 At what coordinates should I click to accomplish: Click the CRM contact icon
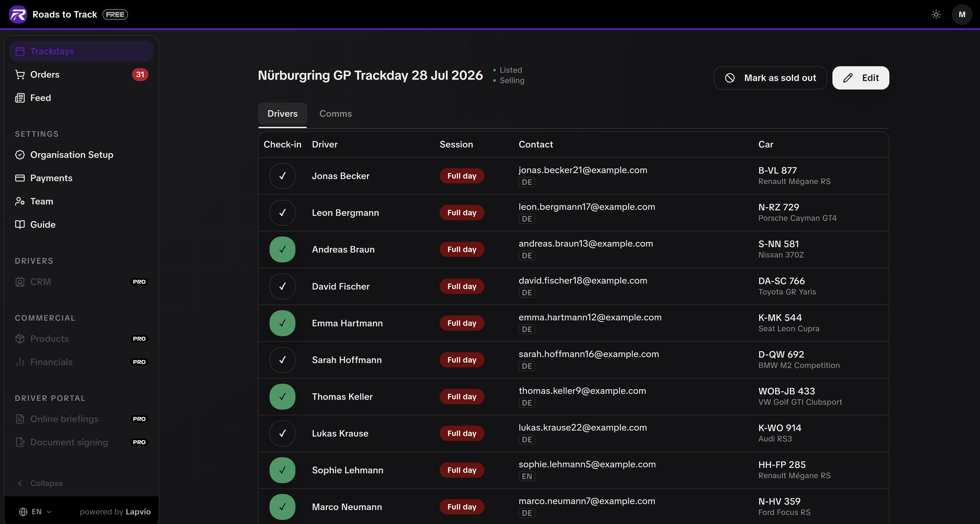(x=20, y=282)
